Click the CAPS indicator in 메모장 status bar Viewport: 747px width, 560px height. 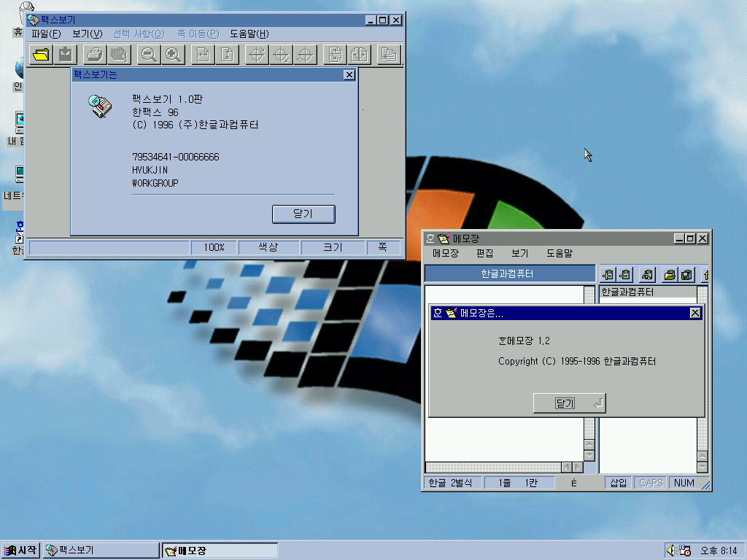pos(651,483)
